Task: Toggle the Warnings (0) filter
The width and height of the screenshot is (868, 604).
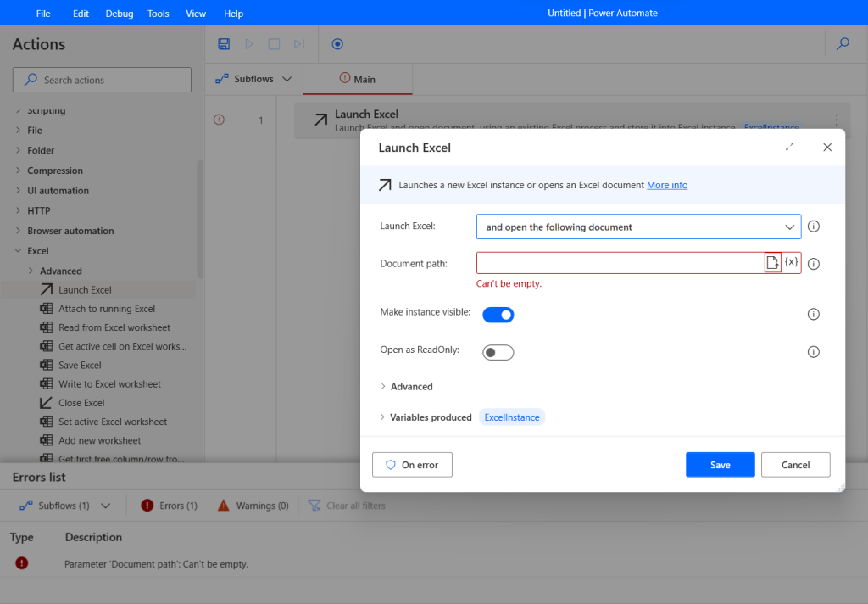Action: tap(253, 506)
